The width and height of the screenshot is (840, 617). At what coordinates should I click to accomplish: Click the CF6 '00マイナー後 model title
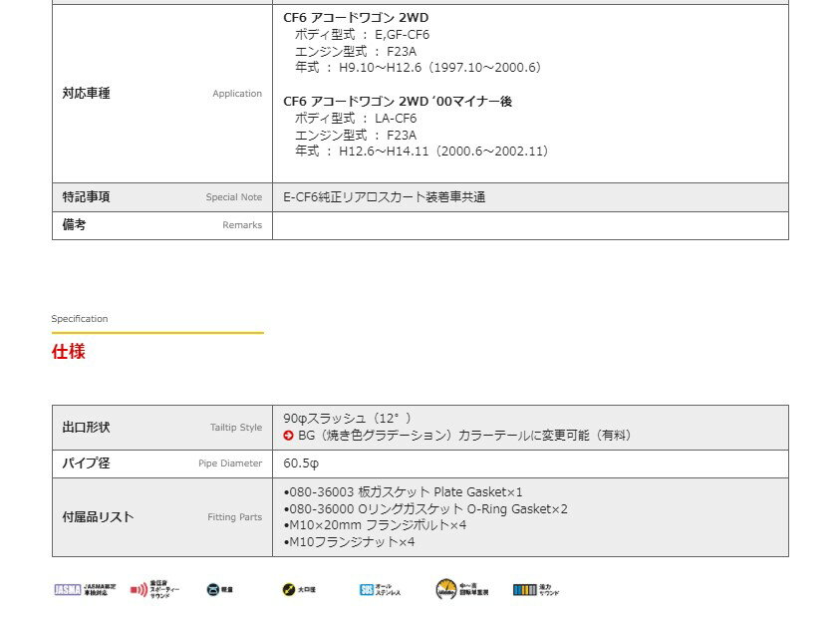[x=398, y=102]
